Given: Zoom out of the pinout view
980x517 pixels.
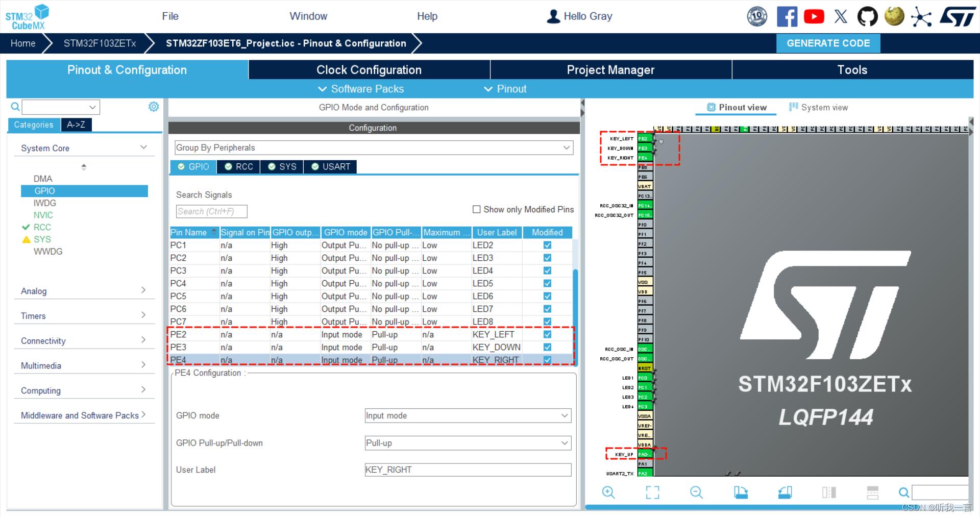Looking at the screenshot, I should [696, 492].
